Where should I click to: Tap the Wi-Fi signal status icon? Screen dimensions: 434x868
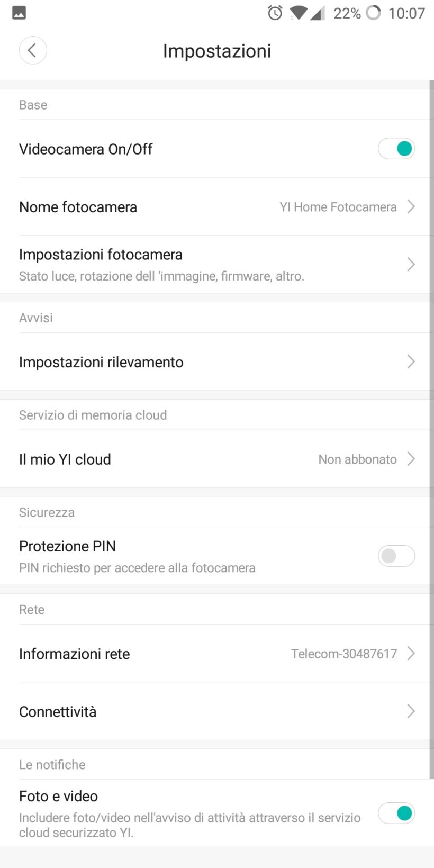(299, 13)
